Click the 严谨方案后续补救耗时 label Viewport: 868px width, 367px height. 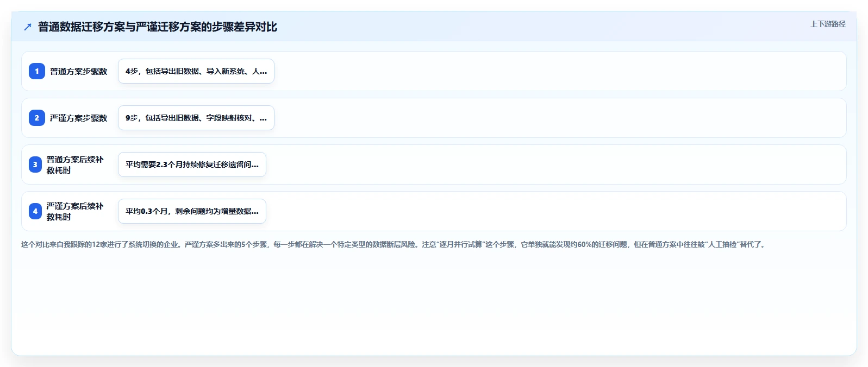point(75,211)
